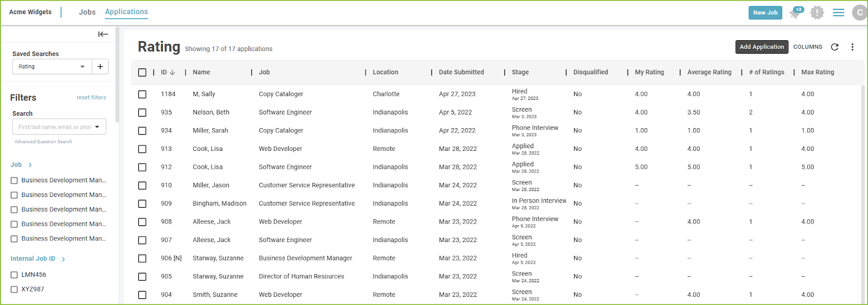Refresh the applications table

pyautogui.click(x=835, y=47)
